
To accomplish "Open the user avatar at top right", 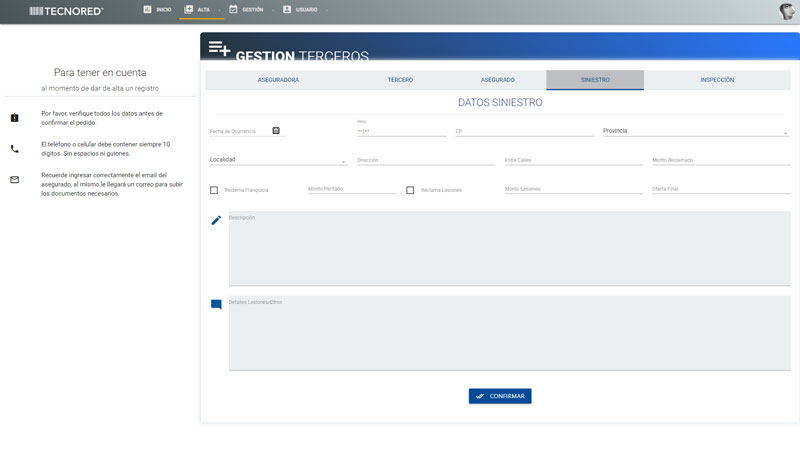I will [787, 11].
